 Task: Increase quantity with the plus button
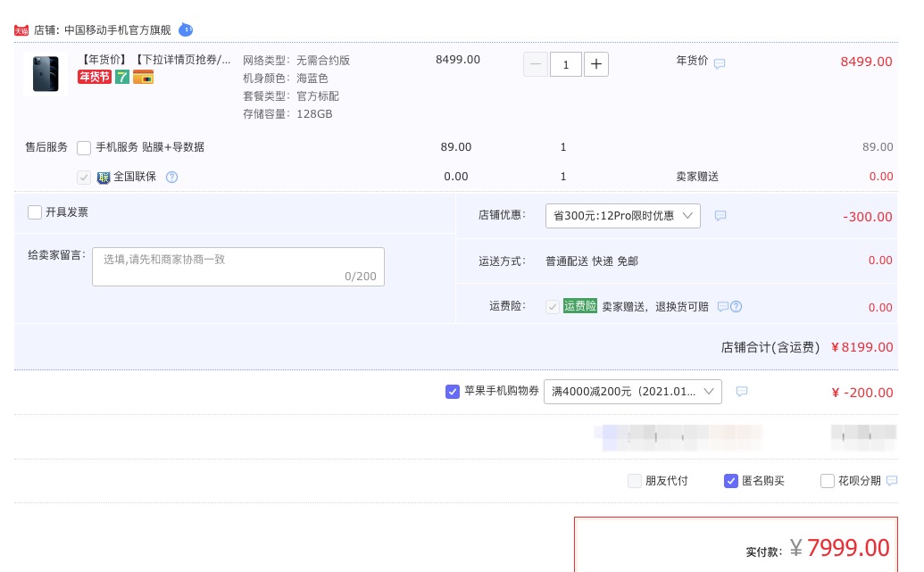point(596,64)
